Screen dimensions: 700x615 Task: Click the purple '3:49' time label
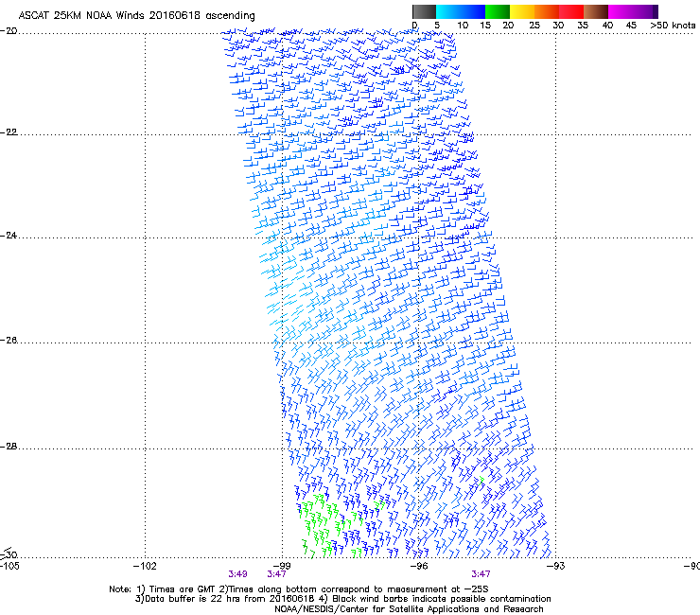(x=238, y=574)
